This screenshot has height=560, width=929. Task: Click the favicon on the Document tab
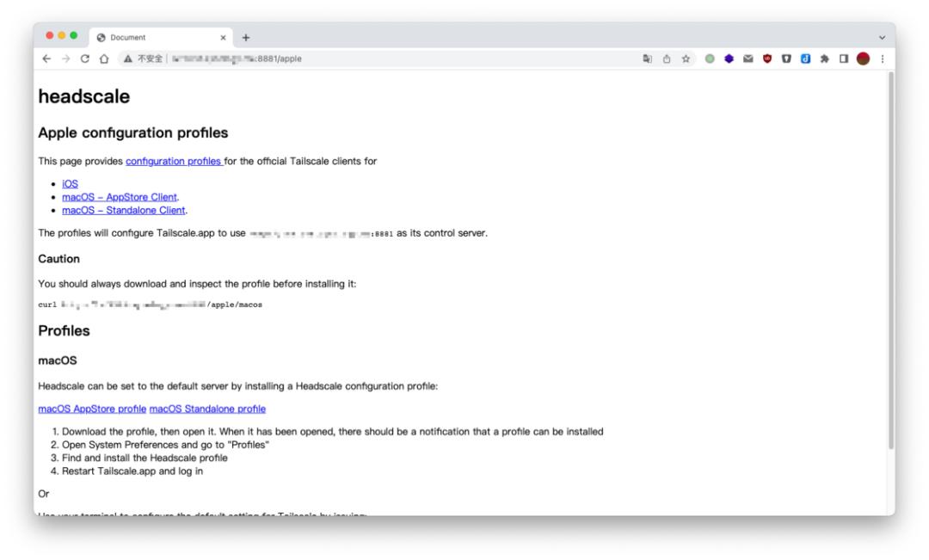[102, 37]
